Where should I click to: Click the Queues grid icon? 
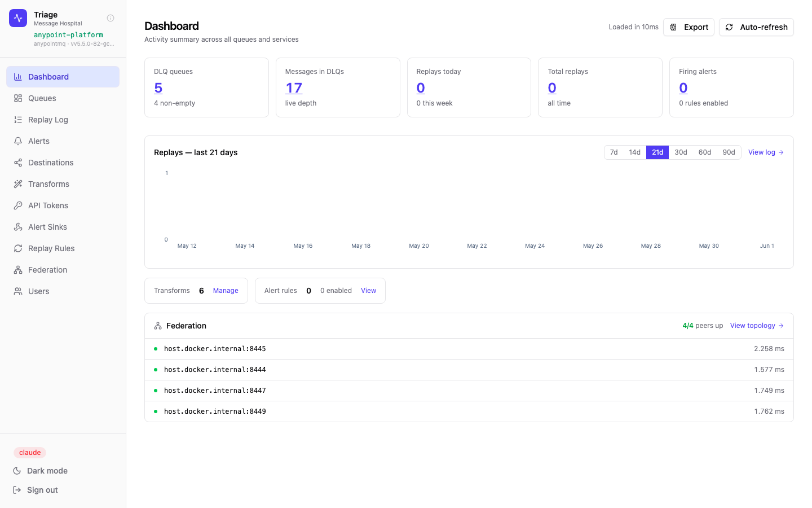click(18, 98)
